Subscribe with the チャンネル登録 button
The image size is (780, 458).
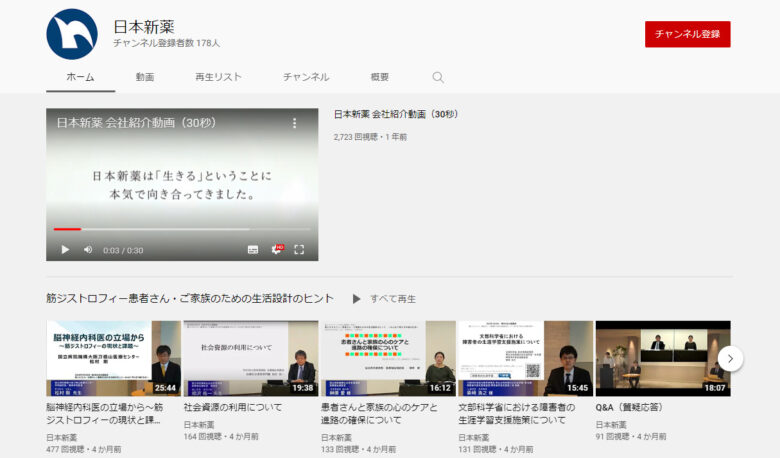[687, 34]
